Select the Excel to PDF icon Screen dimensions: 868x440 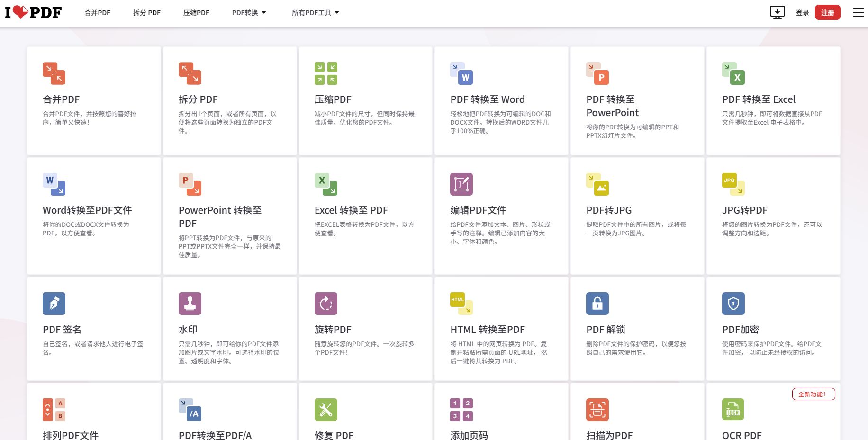point(326,184)
